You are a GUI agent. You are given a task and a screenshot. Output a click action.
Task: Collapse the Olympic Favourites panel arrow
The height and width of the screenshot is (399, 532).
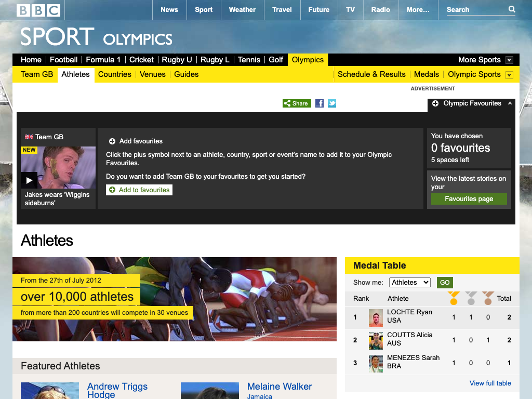pyautogui.click(x=510, y=103)
